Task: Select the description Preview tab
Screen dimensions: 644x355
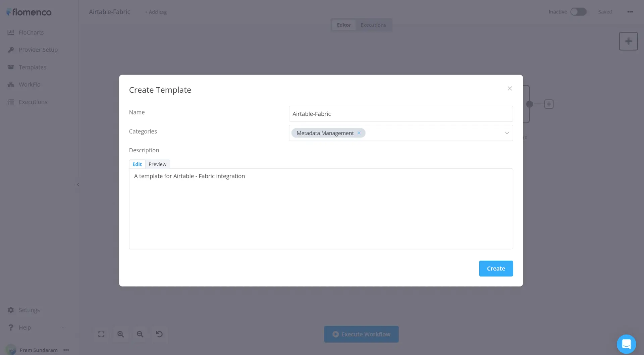Action: (157, 164)
